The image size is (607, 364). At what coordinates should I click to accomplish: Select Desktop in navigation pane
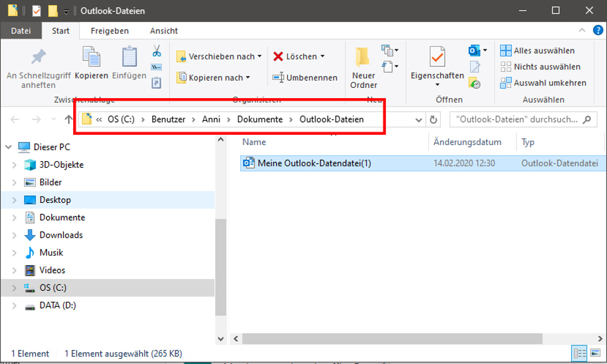pos(55,200)
